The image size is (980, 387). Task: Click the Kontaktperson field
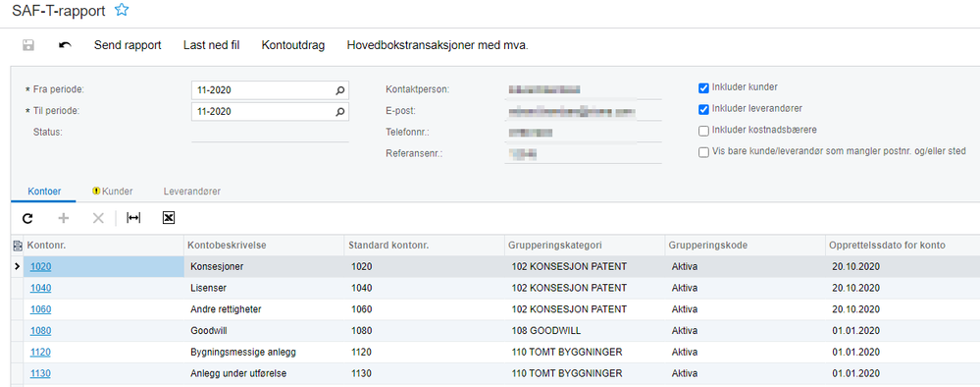(x=583, y=89)
